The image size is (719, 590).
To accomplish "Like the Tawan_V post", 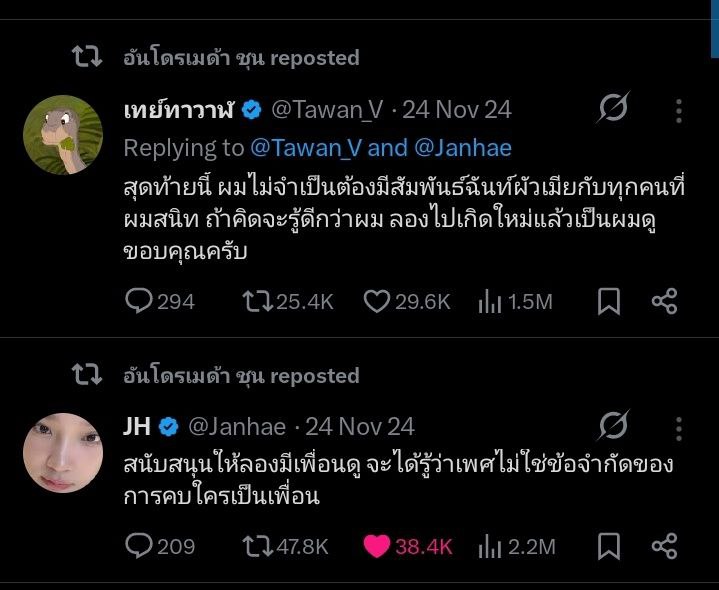I will click(376, 301).
